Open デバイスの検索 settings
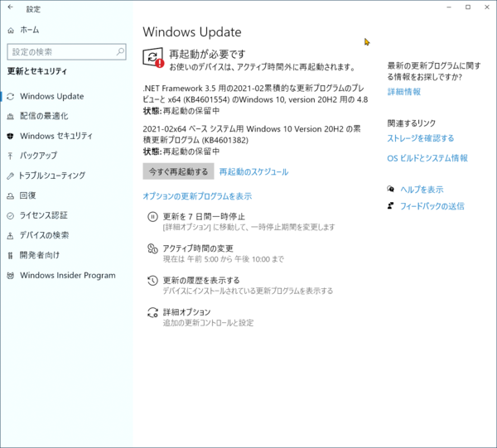Screen dimensions: 497x448 point(44,235)
